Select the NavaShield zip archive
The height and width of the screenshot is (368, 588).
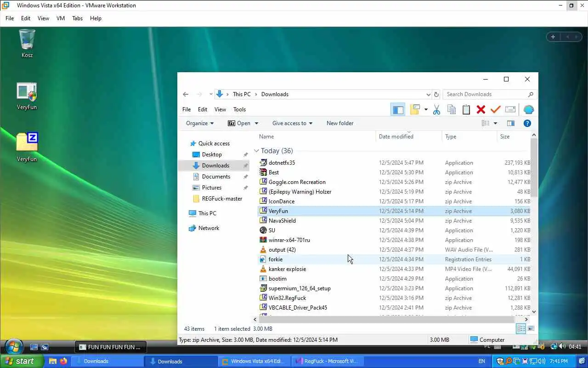point(282,221)
